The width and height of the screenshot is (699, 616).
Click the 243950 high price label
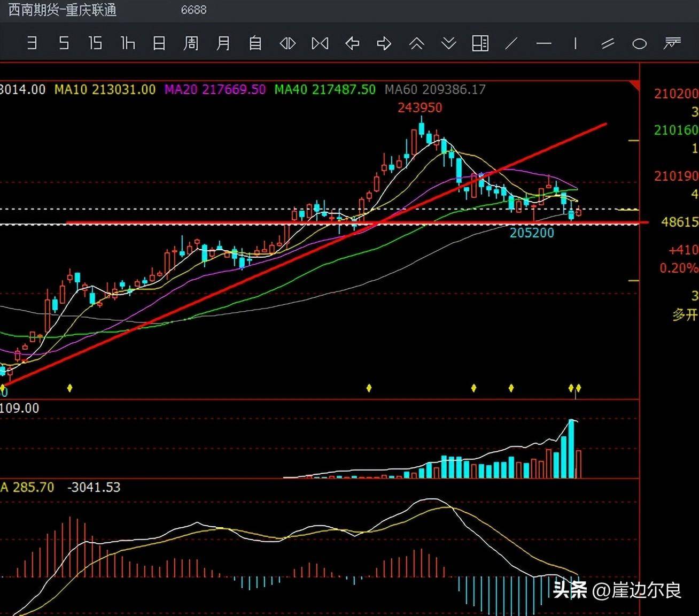pos(420,107)
